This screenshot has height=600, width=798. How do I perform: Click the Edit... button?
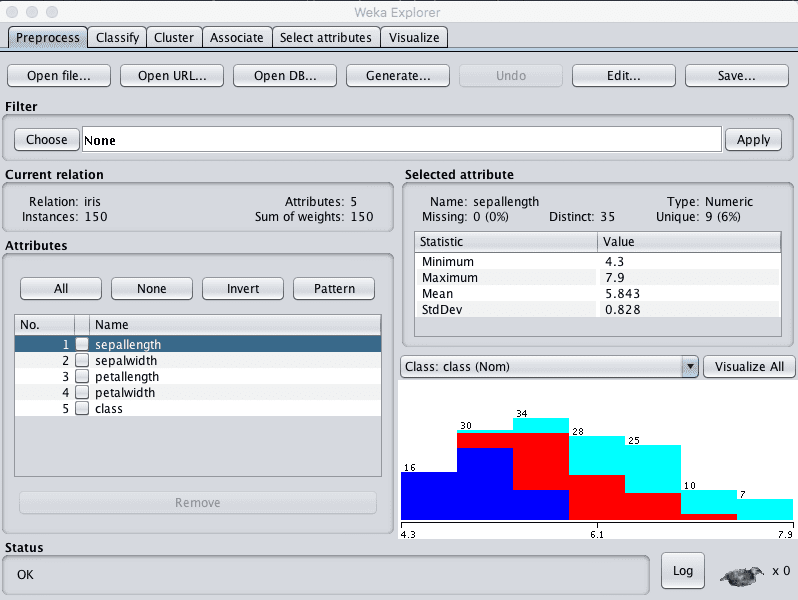624,76
